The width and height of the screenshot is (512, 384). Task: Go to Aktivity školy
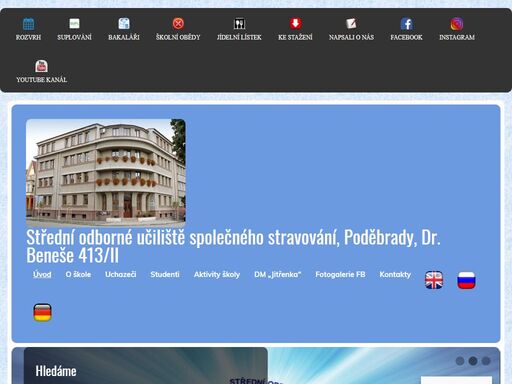[x=217, y=274]
